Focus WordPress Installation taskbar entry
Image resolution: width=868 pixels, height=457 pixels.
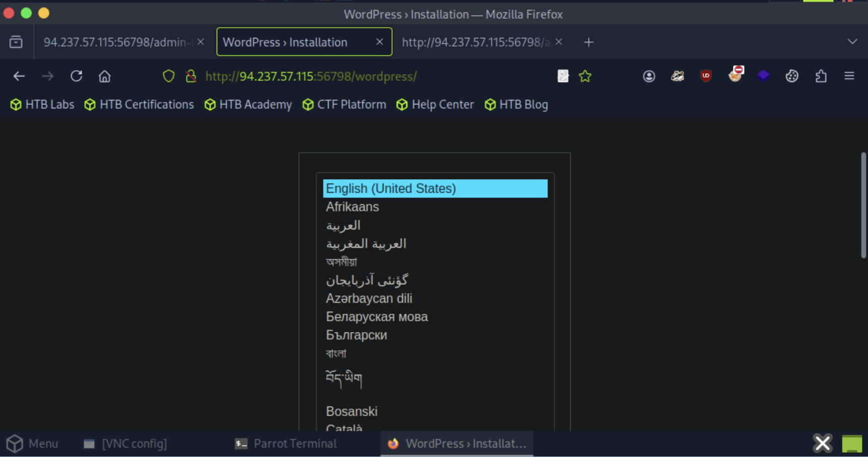[x=457, y=444]
